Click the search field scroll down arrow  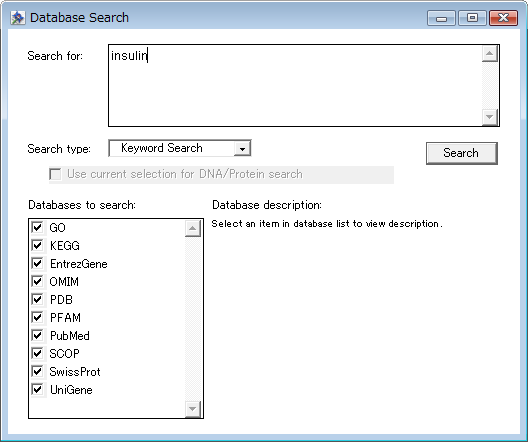pos(490,117)
